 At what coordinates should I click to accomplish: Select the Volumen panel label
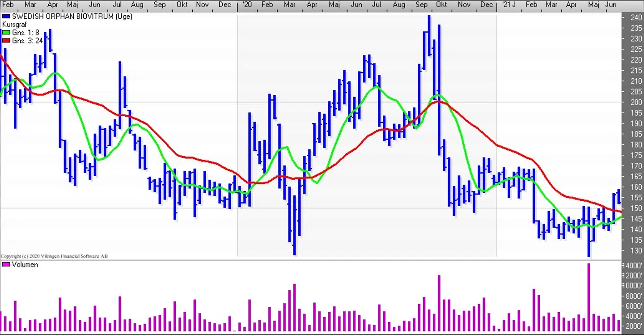tap(25, 265)
